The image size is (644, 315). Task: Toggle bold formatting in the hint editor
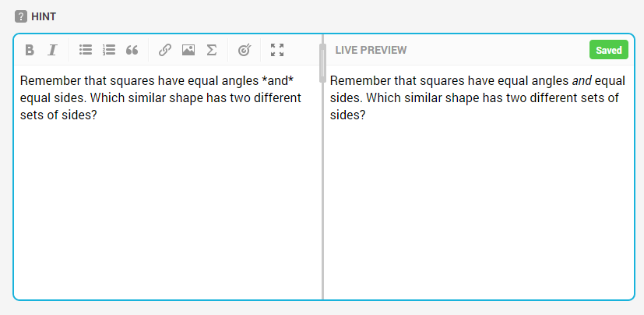tap(29, 50)
